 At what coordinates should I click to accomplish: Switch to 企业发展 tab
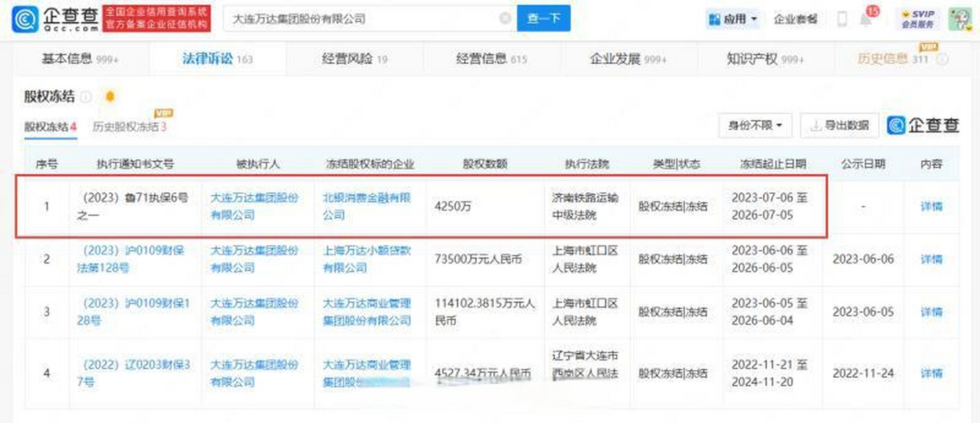tap(628, 59)
